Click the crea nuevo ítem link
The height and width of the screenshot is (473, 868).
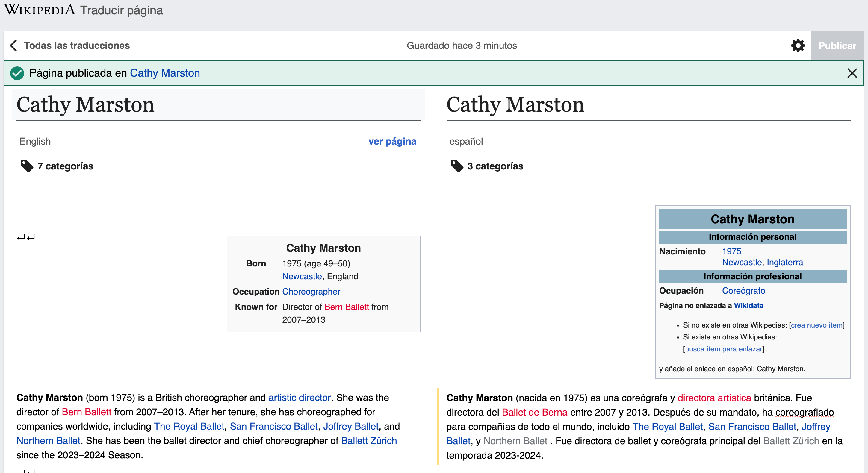[816, 325]
